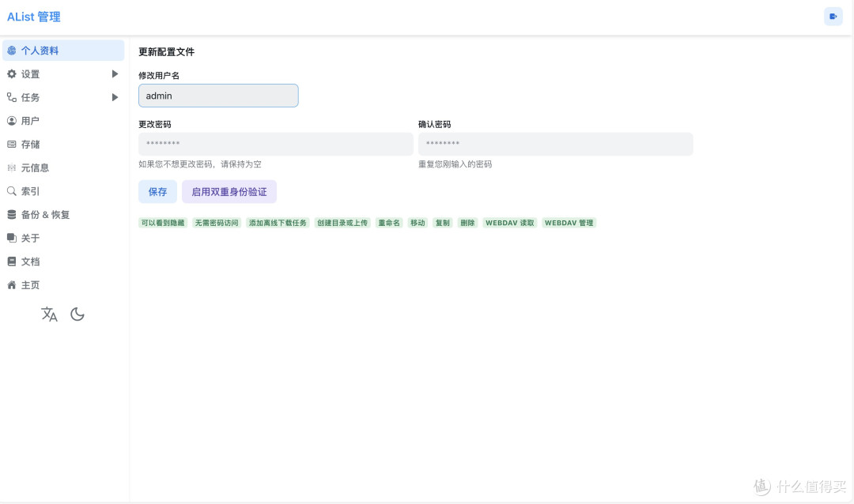This screenshot has width=854, height=504.
Task: Expand the 任务 submenu arrow
Action: click(115, 97)
